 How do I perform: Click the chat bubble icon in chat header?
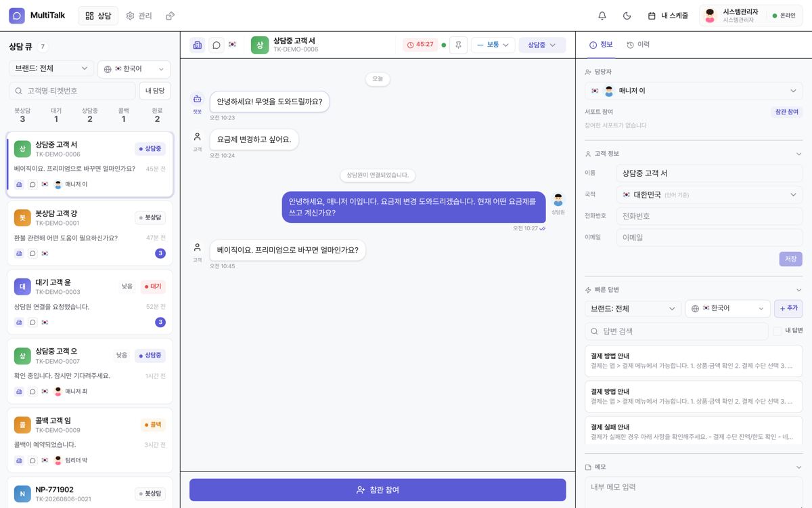(217, 45)
